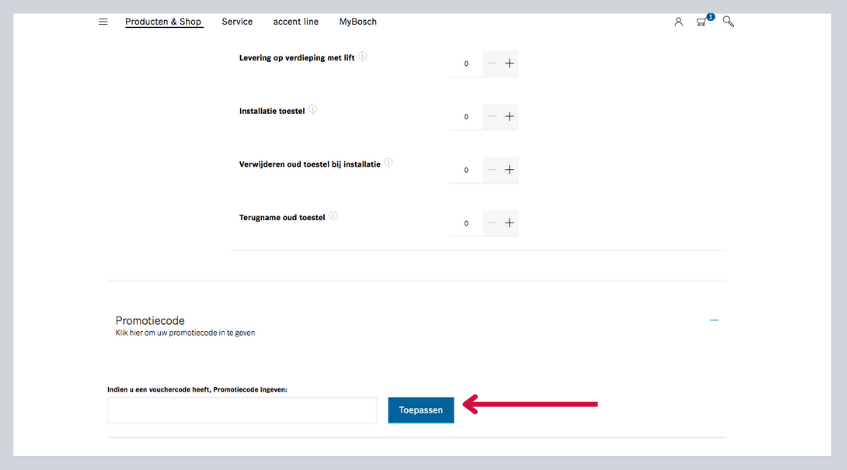847x470 pixels.
Task: Open the Producten & Shop menu
Action: click(x=164, y=21)
